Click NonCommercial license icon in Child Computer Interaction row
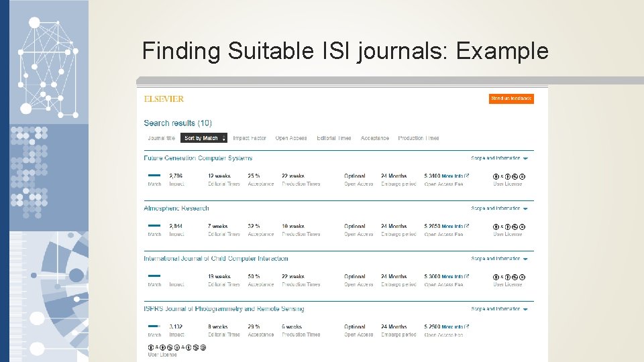The width and height of the screenshot is (644, 362). (x=515, y=277)
